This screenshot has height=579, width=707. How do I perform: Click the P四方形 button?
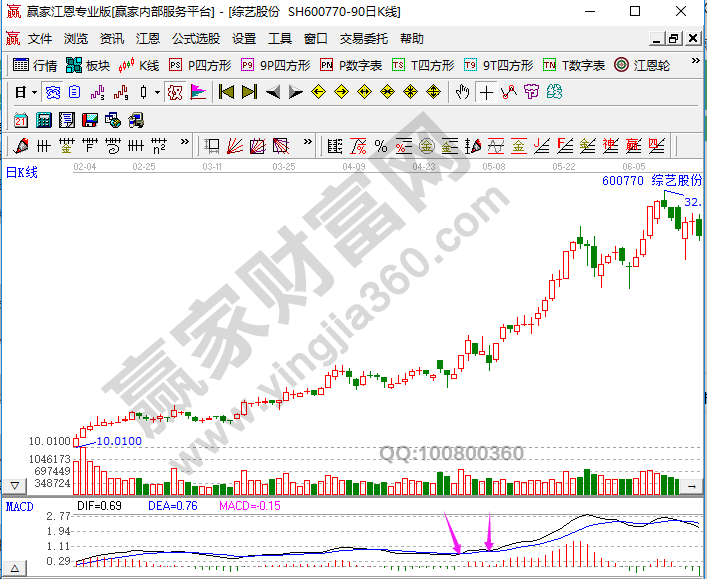click(200, 65)
